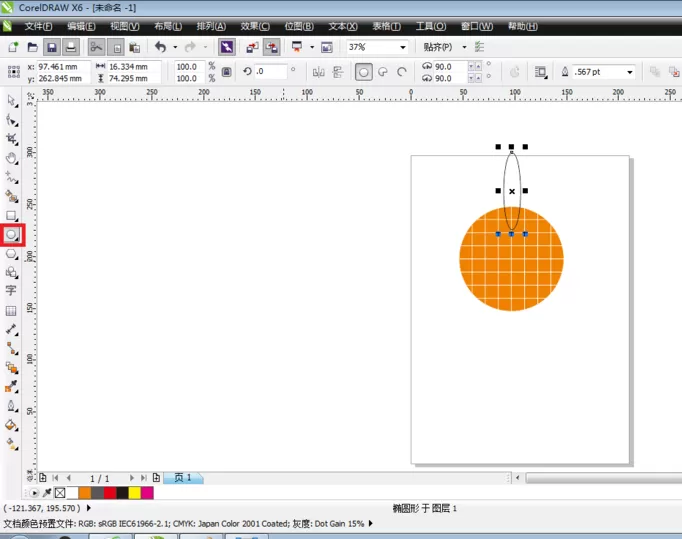Pick the Zoom/Pan hand tool

coord(11,158)
